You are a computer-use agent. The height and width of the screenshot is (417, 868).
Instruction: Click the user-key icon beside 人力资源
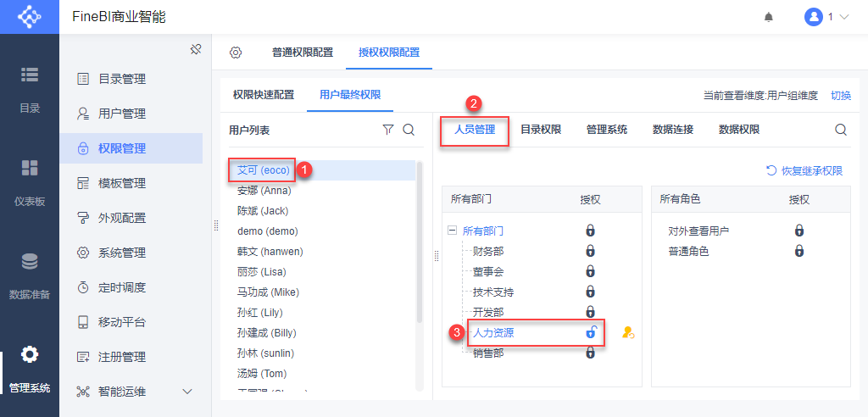coord(628,333)
